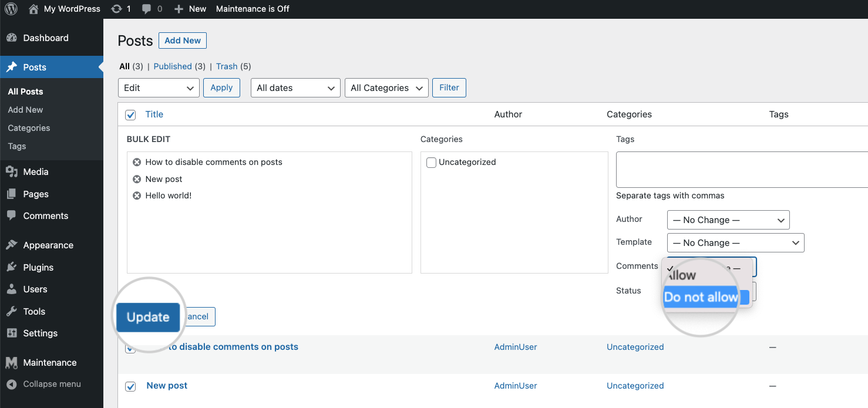This screenshot has width=868, height=408.
Task: Click the plus New icon in admin bar
Action: point(179,9)
